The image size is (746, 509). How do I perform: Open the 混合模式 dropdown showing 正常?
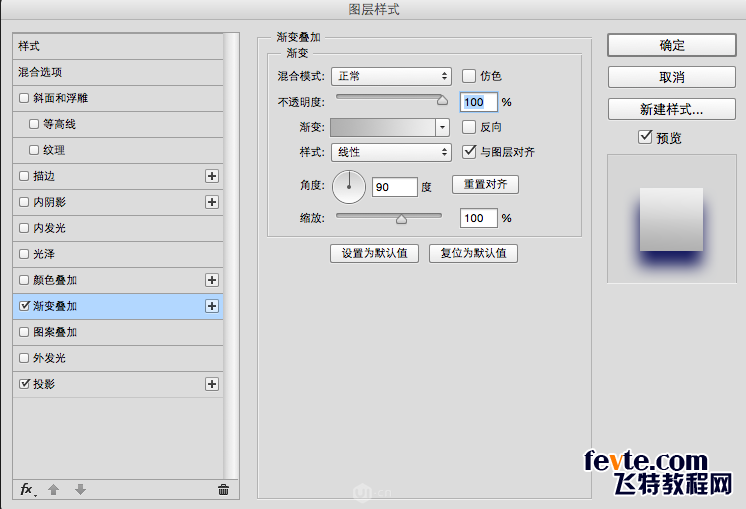[391, 76]
